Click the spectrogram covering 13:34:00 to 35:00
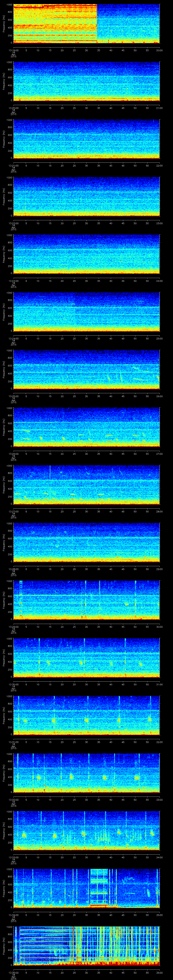Viewport: 173px width, 980px height. (x=86, y=889)
